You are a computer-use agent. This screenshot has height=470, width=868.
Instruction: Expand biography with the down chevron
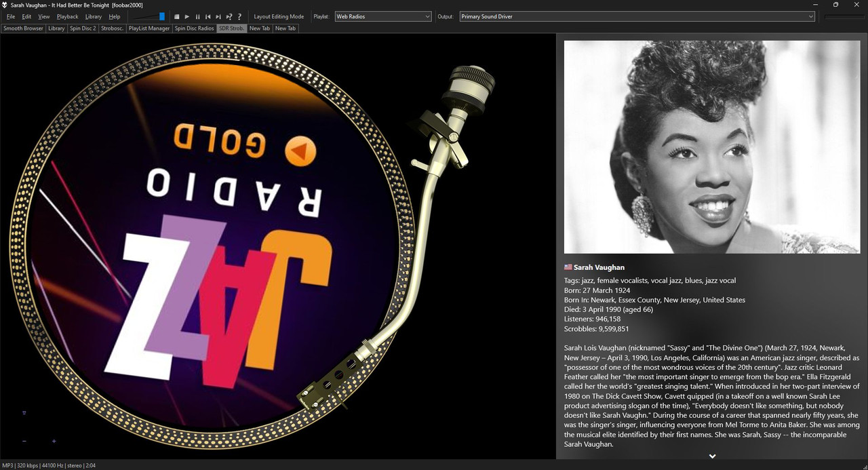[712, 456]
